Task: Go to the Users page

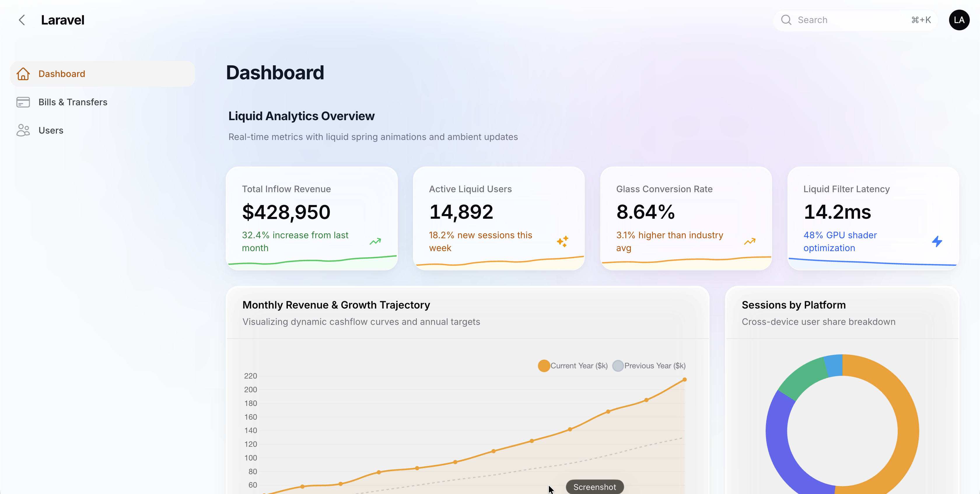Action: coord(103,130)
